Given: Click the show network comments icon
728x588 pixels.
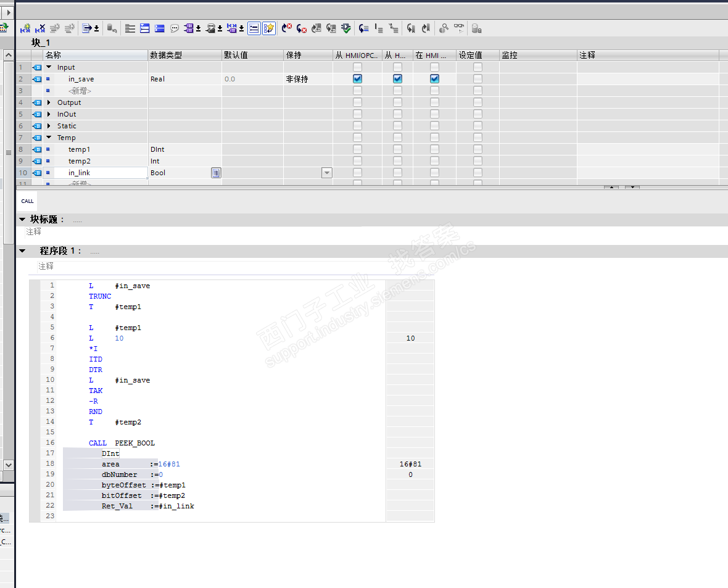Looking at the screenshot, I should point(210,29).
